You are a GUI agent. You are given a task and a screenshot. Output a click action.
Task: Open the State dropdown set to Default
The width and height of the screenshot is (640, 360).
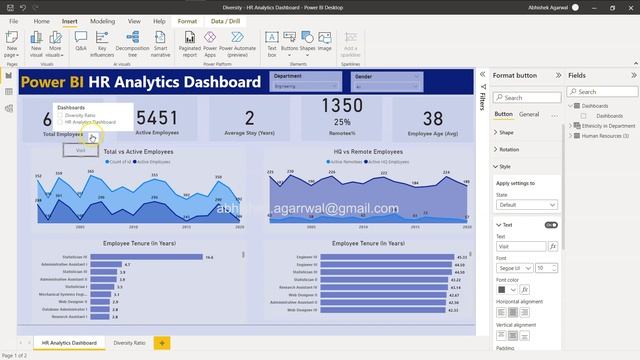pos(527,205)
